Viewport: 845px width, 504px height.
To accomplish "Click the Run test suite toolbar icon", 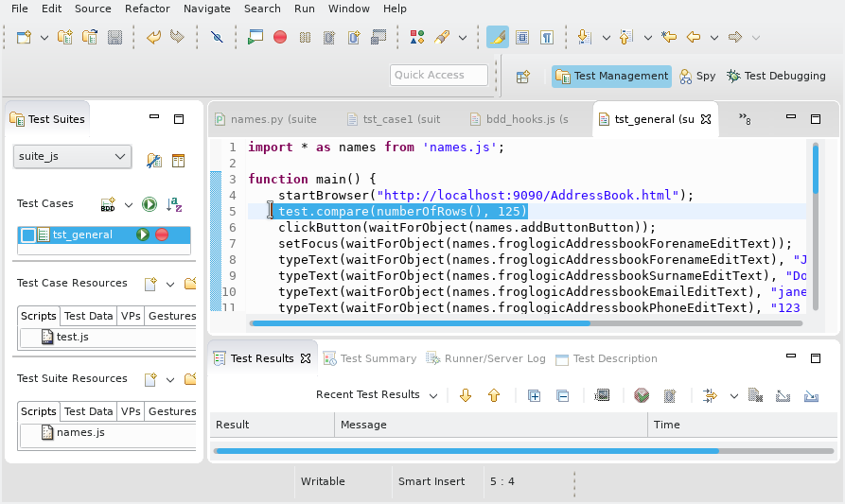I will click(255, 38).
